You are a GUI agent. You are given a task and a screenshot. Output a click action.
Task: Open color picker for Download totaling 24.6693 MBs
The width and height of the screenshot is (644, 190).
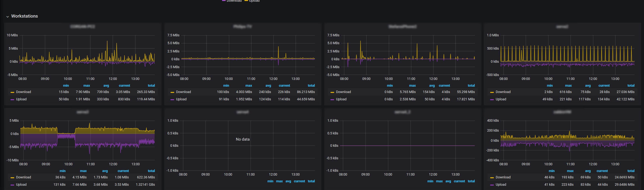click(492, 177)
